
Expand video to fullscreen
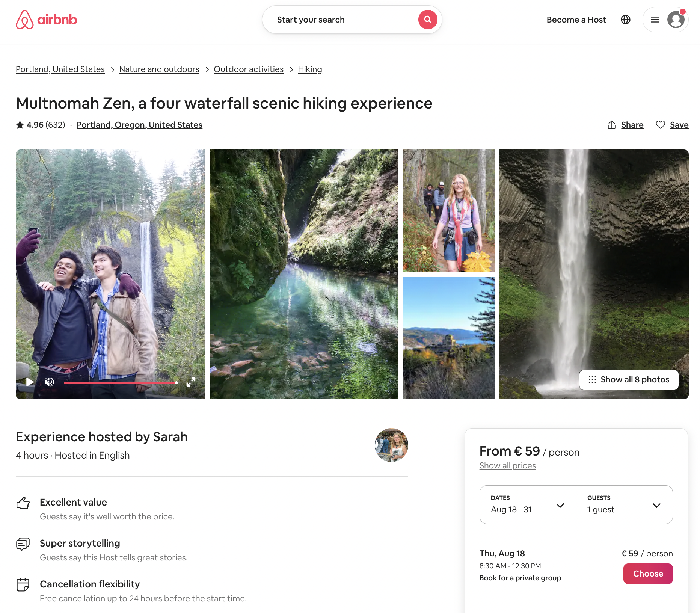191,382
